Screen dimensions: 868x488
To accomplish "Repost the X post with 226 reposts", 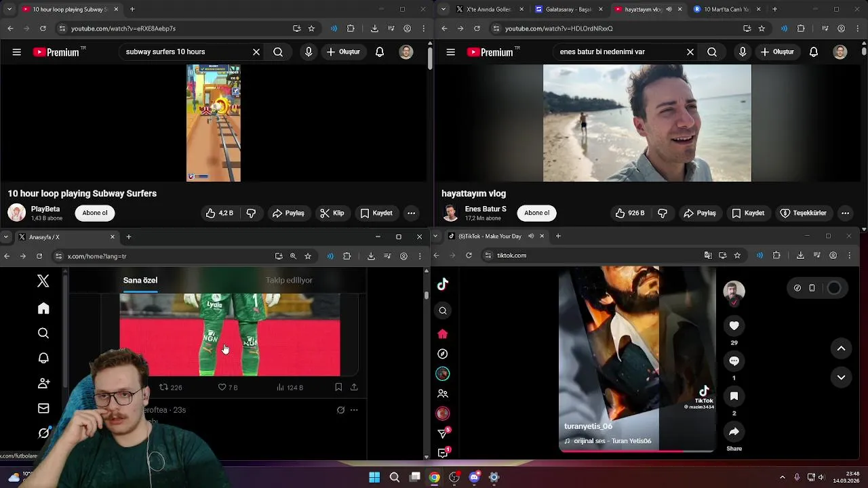I will click(170, 387).
